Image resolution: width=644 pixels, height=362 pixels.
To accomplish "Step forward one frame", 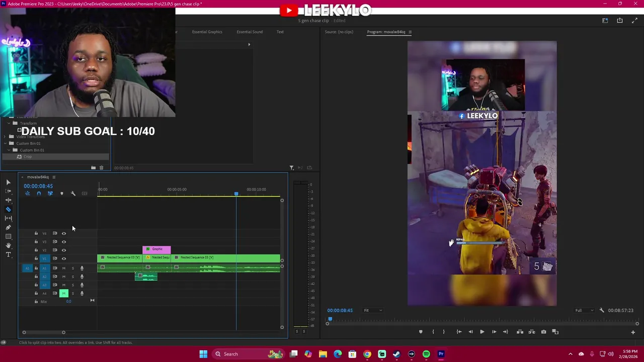I will 494,332.
